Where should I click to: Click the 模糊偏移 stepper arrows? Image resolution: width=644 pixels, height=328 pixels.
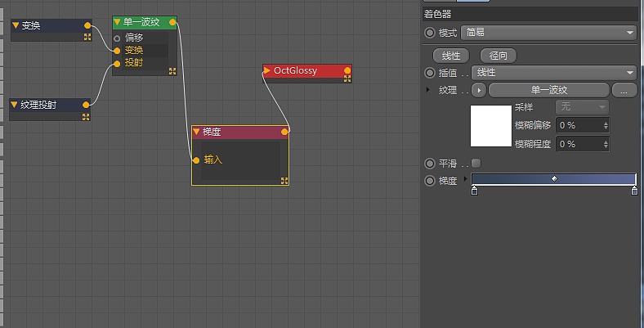[x=606, y=125]
